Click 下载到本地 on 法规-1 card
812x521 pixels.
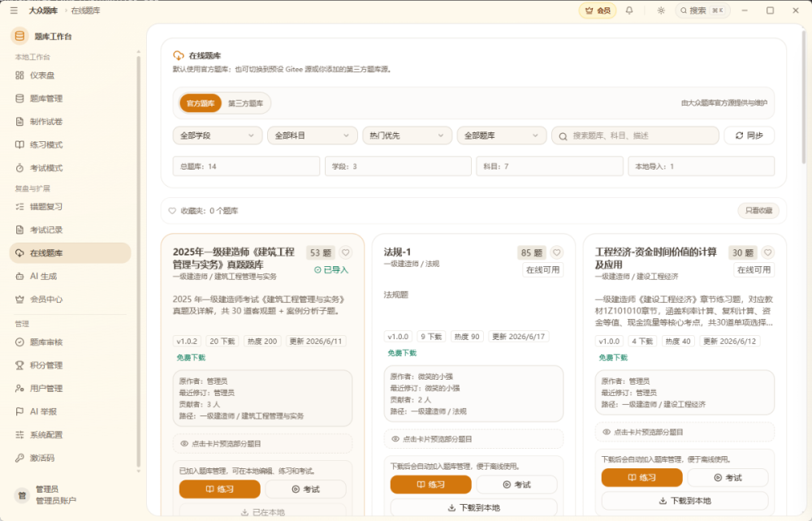(473, 507)
